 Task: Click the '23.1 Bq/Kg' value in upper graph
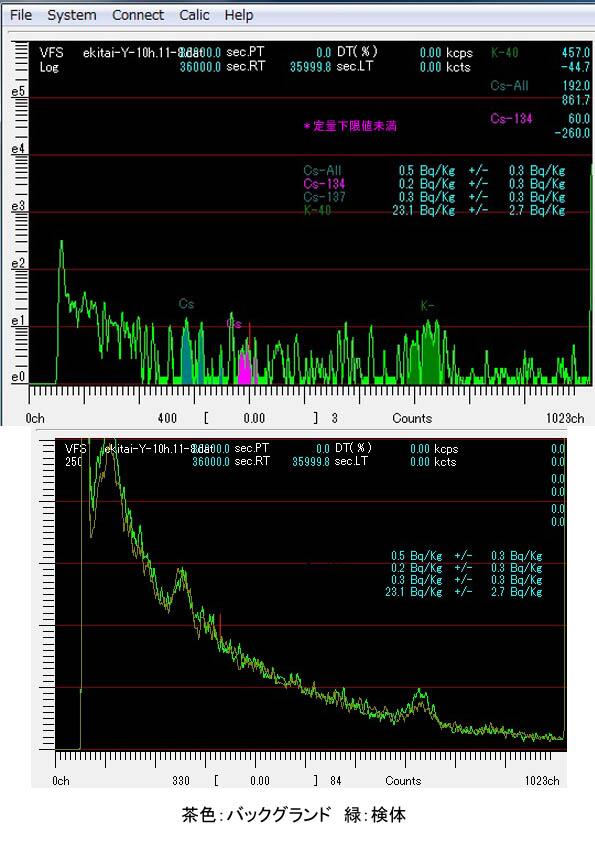424,210
